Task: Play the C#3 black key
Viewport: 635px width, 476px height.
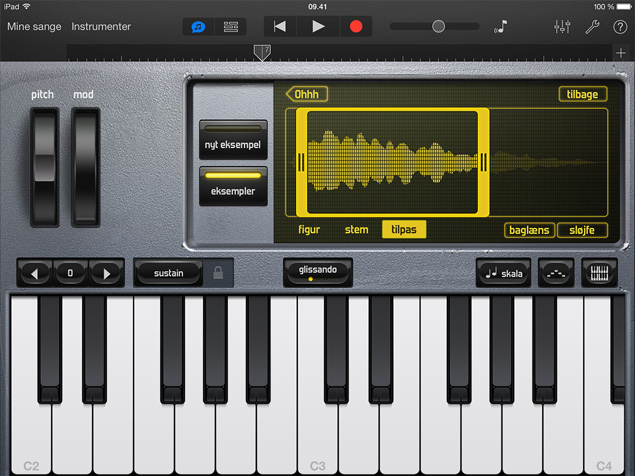Action: (336, 349)
